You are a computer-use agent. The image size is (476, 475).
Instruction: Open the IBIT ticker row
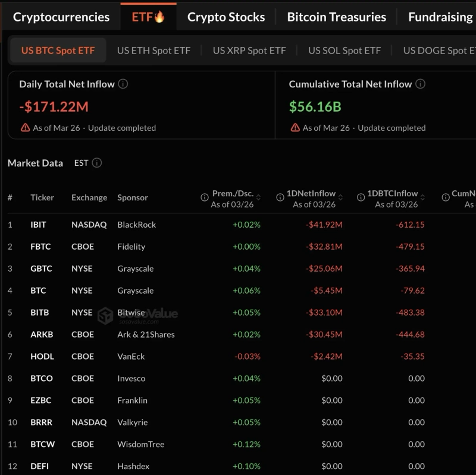tap(38, 225)
